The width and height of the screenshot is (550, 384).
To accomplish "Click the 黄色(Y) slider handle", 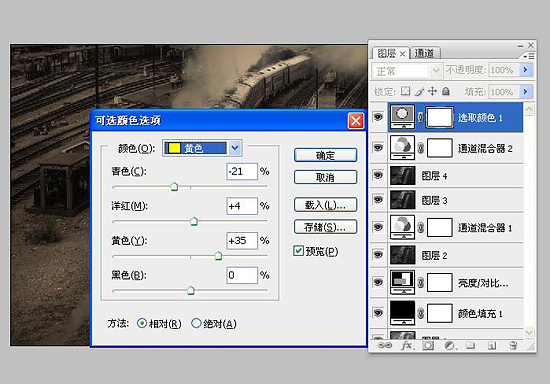I will 218,256.
